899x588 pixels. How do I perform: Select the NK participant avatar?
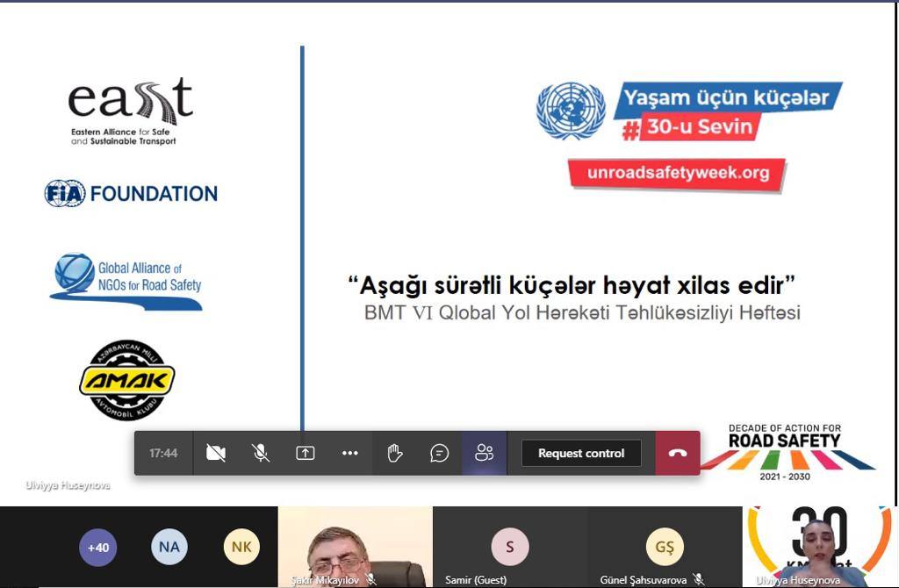click(x=241, y=548)
